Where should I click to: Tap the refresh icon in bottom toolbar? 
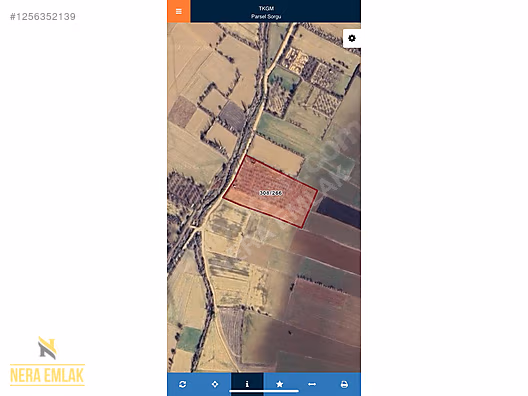(183, 384)
